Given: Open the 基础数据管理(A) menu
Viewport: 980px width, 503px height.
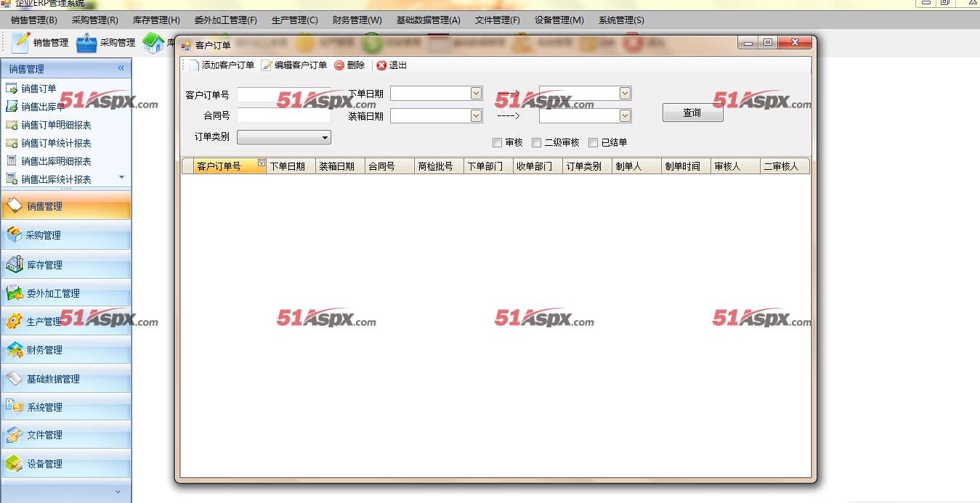Looking at the screenshot, I should pyautogui.click(x=428, y=20).
